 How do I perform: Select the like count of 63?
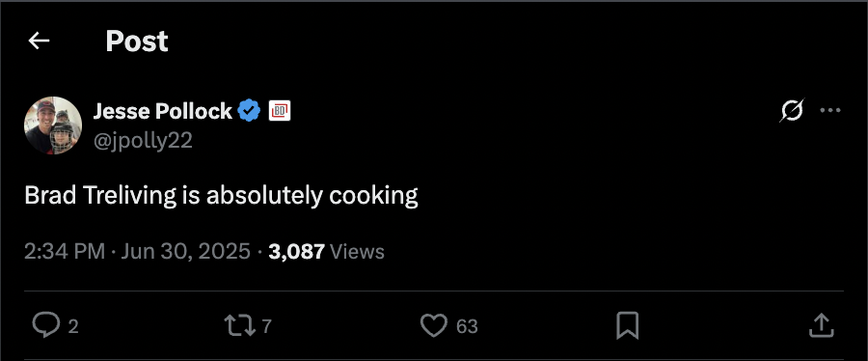tap(467, 326)
